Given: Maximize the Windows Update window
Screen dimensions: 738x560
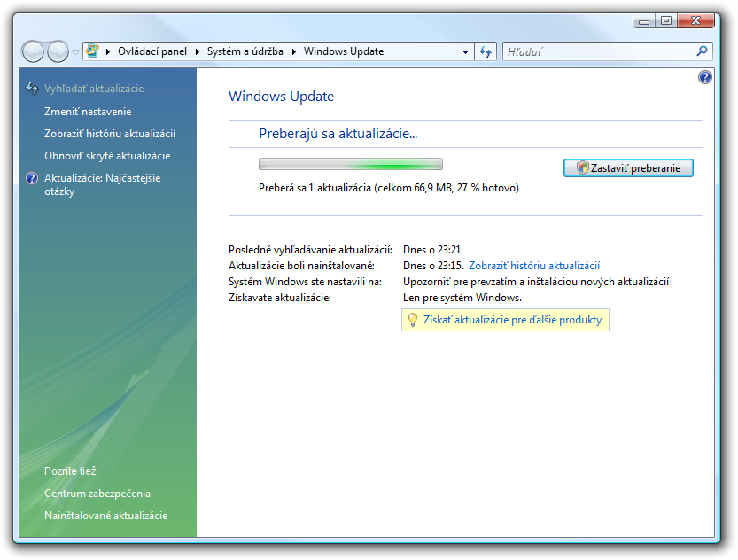Looking at the screenshot, I should pyautogui.click(x=666, y=20).
